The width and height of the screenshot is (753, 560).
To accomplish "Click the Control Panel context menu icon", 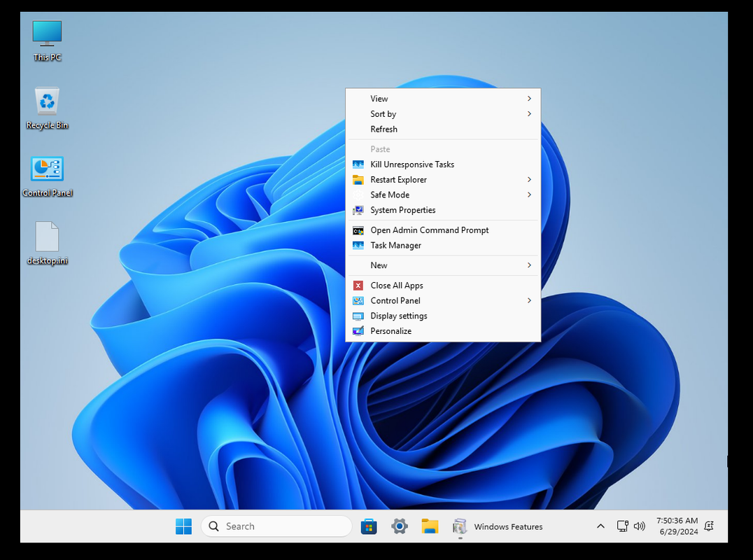I will pos(358,301).
